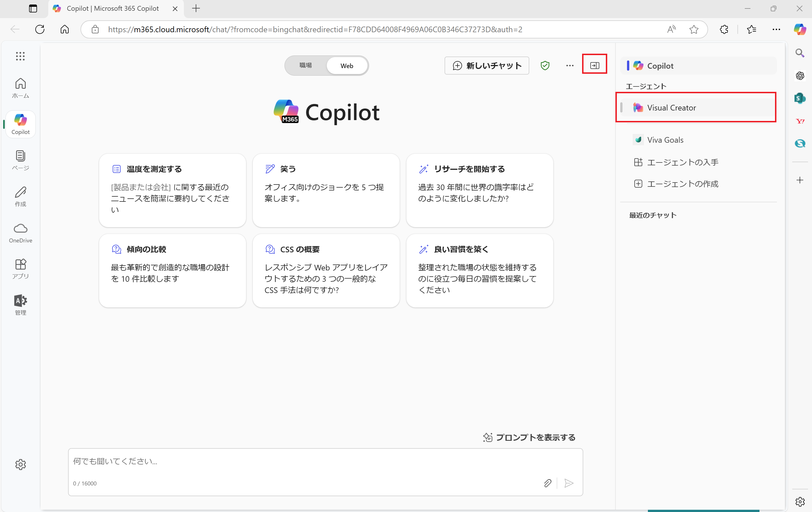Open Yahoo icon in Edge sidebar
Image resolution: width=812 pixels, height=512 pixels.
[800, 121]
